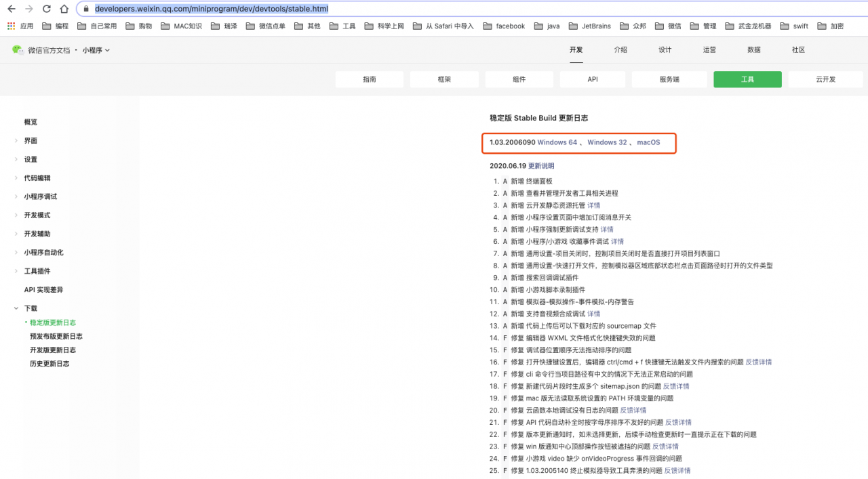Select the 开发 top navigation tab
The width and height of the screenshot is (868, 479).
[576, 50]
